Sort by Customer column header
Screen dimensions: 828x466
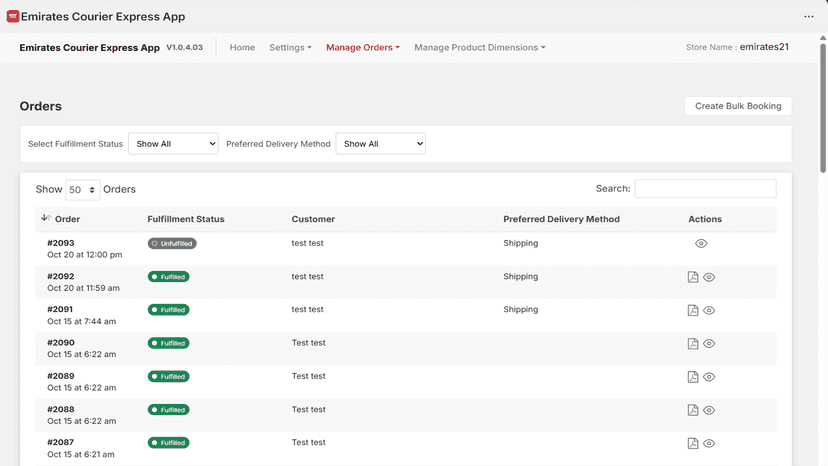313,219
